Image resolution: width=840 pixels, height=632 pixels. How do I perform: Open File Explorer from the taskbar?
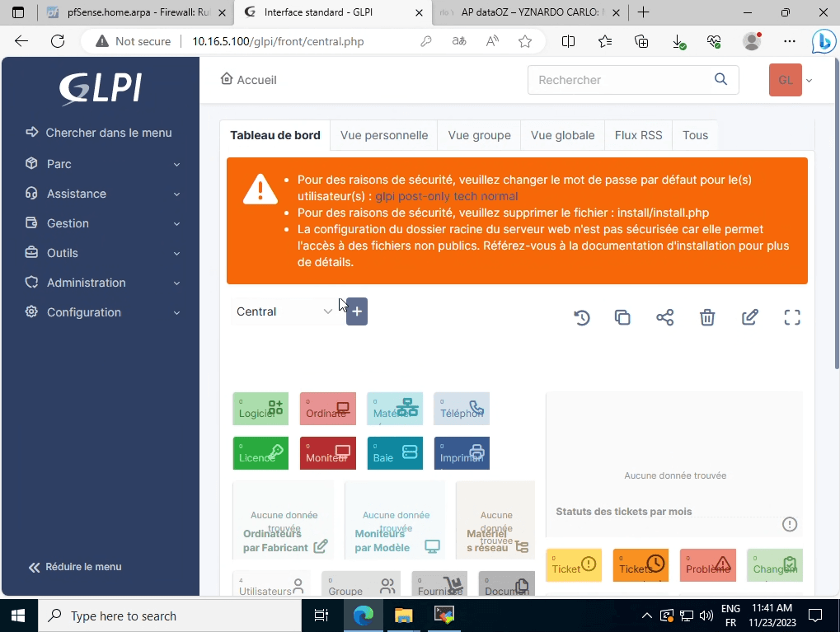tap(403, 616)
